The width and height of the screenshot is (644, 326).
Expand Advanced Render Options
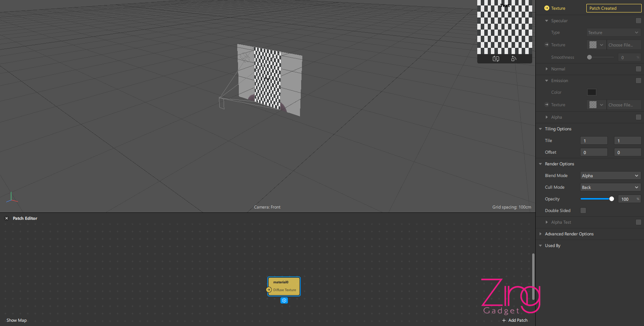point(540,234)
